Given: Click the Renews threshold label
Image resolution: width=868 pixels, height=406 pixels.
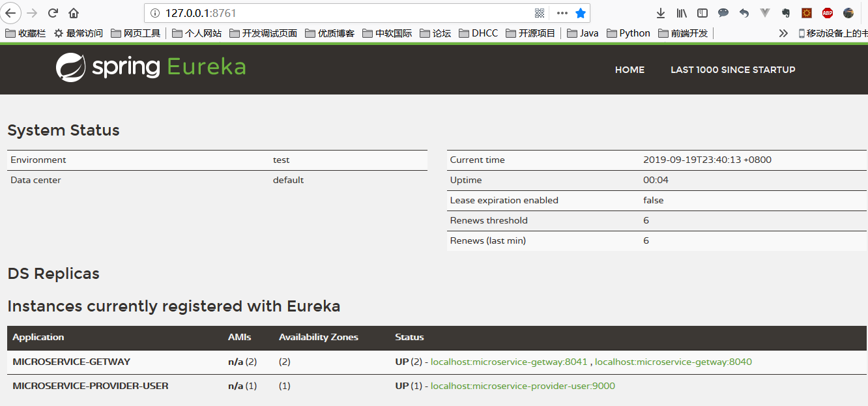Looking at the screenshot, I should pos(489,220).
